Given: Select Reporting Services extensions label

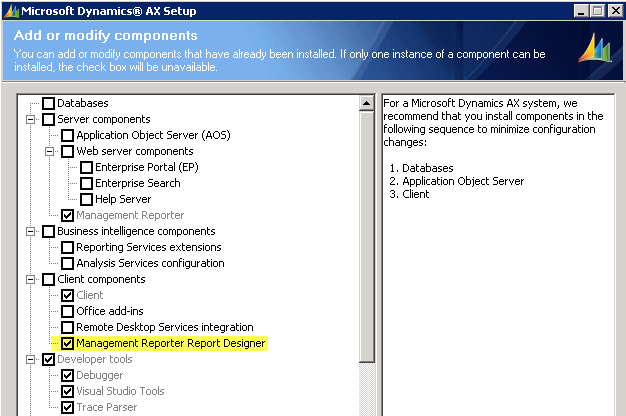Looking at the screenshot, I should pyautogui.click(x=149, y=247).
